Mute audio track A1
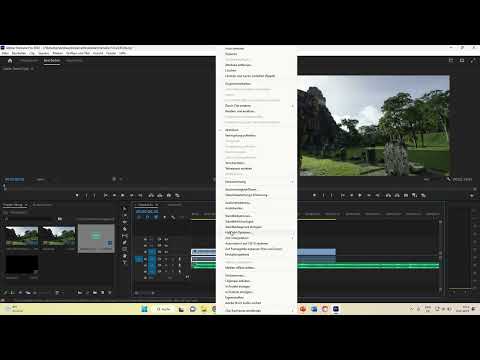The image size is (480, 360). (x=166, y=259)
